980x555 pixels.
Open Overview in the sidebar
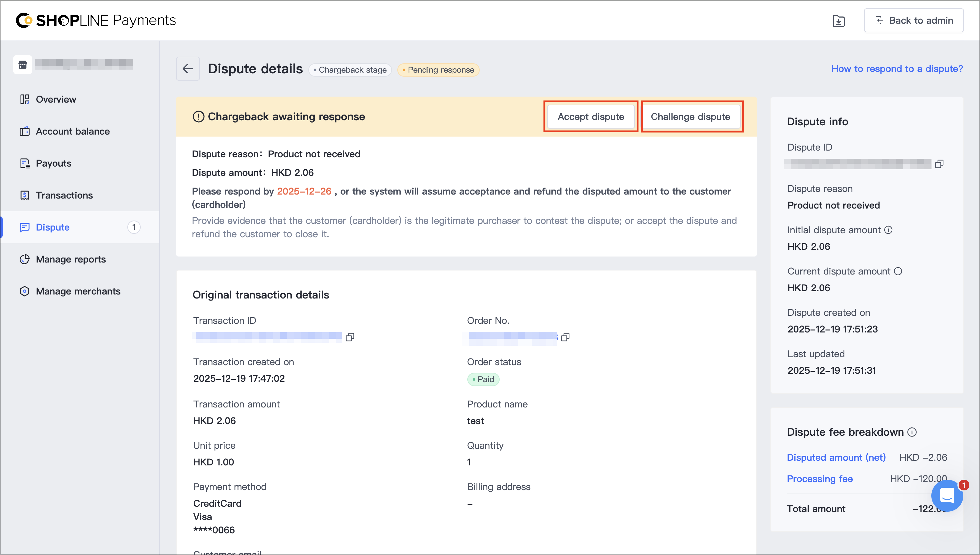click(80, 100)
